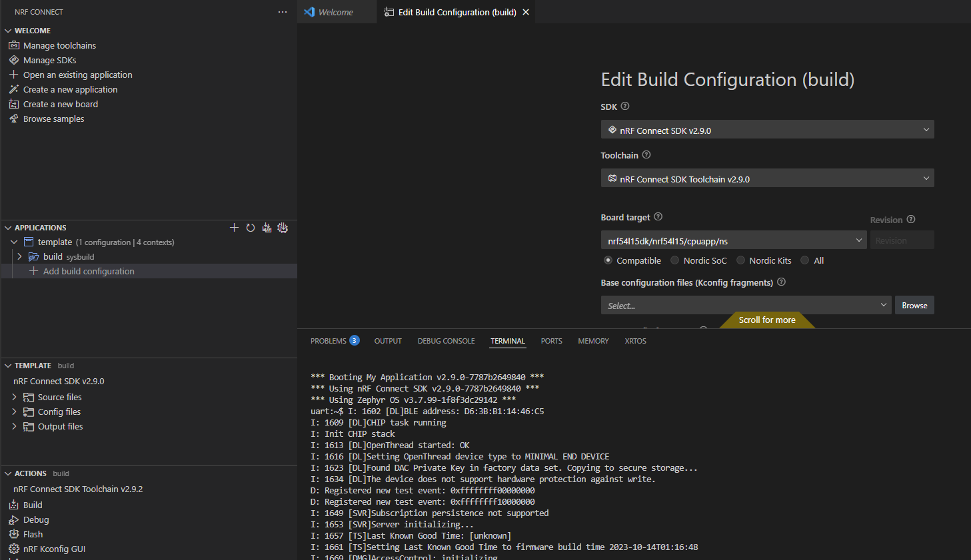971x560 pixels.
Task: Collapse the APPLICATIONS section
Action: (8, 228)
